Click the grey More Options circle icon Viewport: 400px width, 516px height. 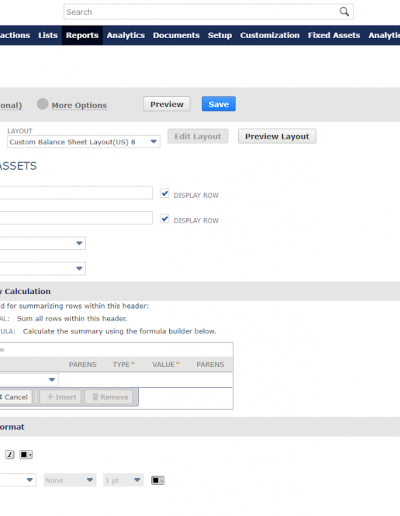click(42, 104)
